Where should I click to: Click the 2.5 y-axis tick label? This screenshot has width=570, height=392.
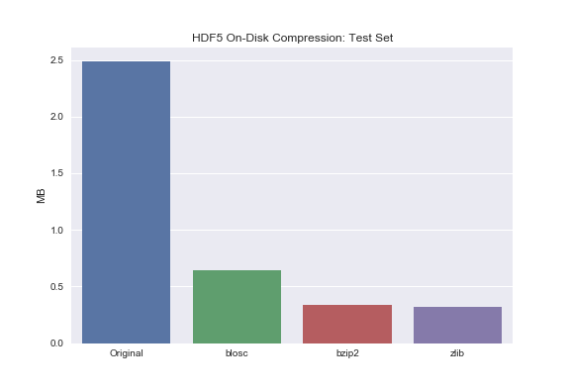pos(56,60)
